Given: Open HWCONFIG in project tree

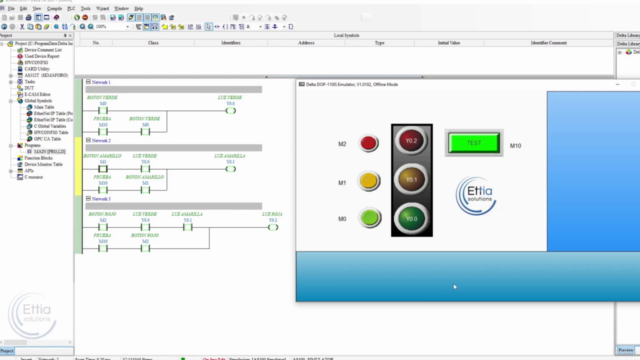Looking at the screenshot, I should point(36,62).
